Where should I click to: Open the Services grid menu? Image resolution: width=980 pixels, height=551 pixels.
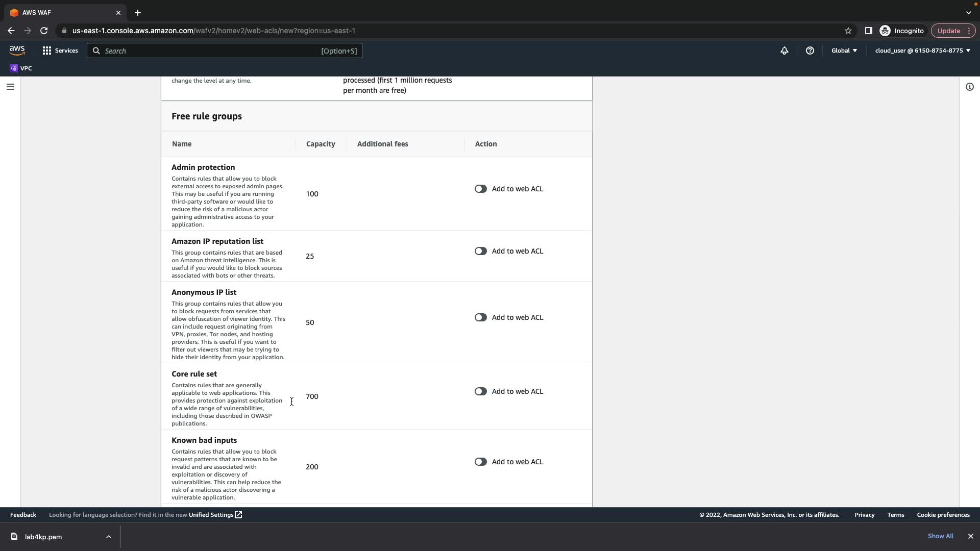[x=60, y=51]
